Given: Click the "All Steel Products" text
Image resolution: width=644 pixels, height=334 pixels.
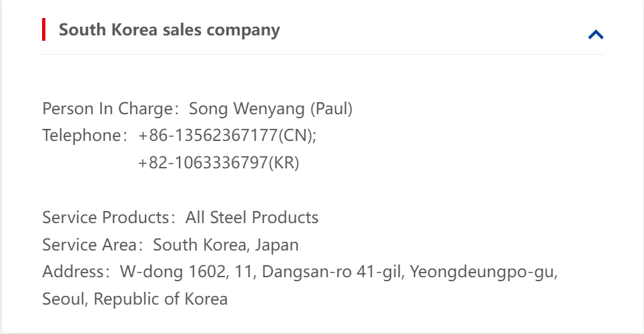Looking at the screenshot, I should tap(252, 218).
